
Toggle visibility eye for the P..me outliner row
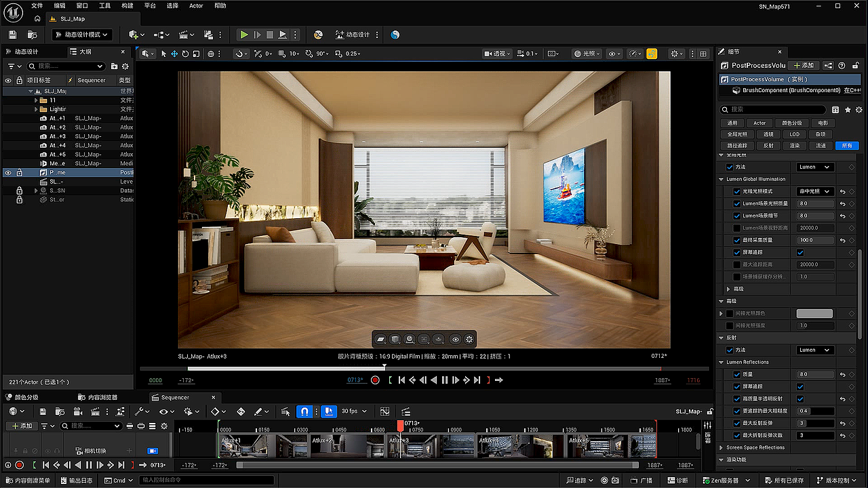(x=8, y=173)
